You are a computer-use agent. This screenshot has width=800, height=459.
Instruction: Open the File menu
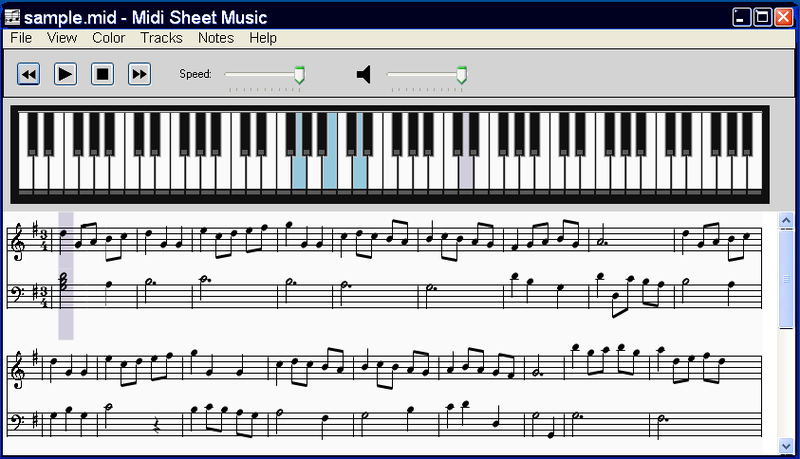click(21, 38)
